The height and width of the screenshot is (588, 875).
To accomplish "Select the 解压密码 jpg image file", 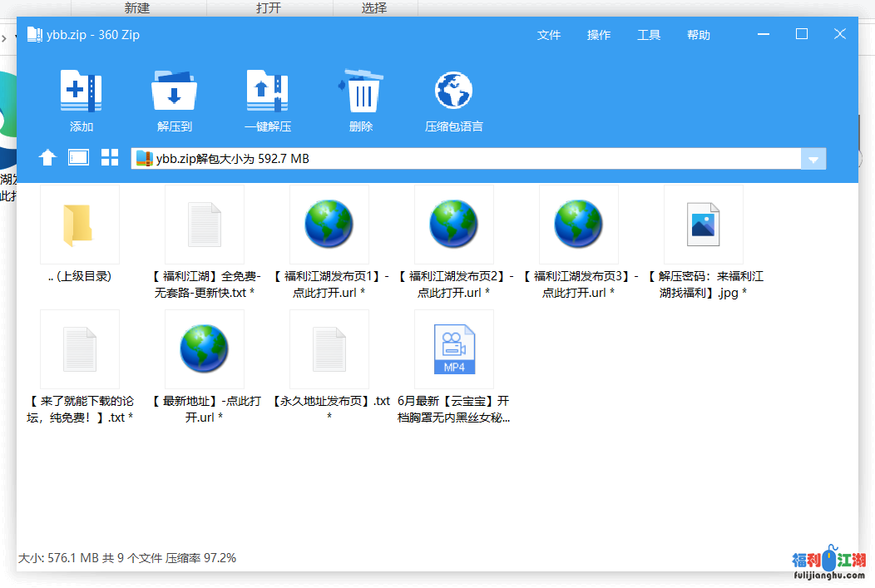I will pos(703,225).
